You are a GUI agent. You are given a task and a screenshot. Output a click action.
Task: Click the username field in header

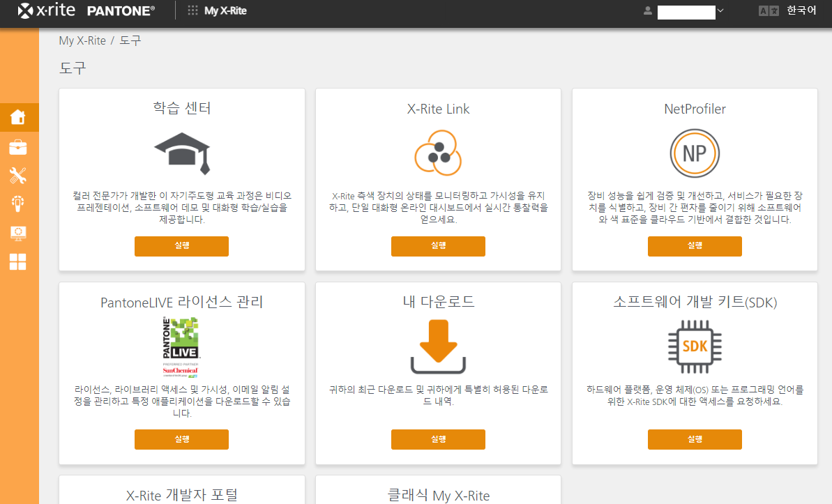[686, 13]
